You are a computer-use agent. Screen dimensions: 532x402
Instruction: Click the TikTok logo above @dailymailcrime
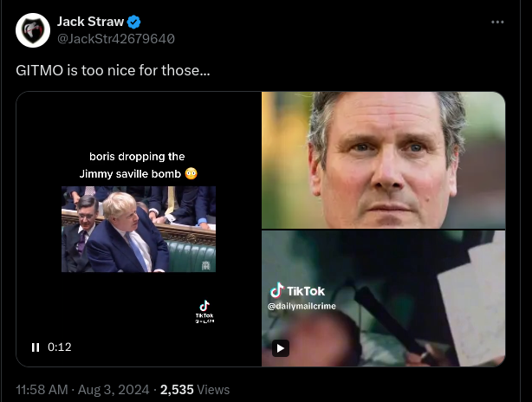[296, 291]
